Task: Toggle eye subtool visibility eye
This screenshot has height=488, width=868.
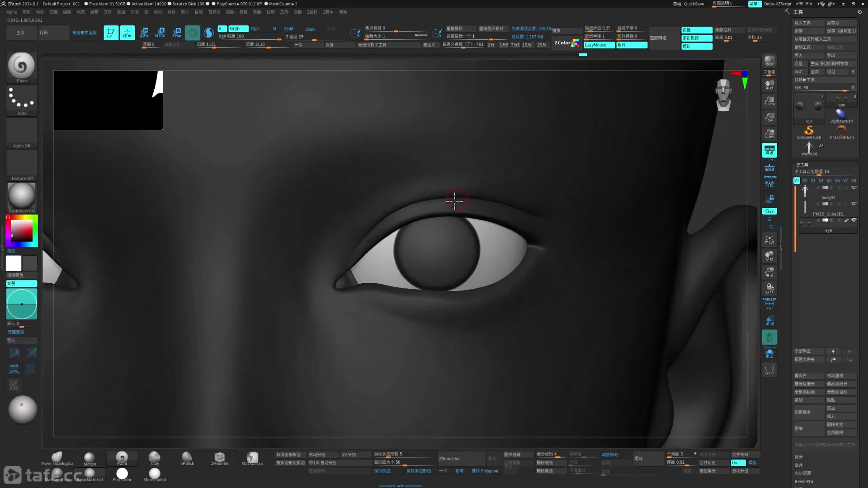Action: (854, 220)
